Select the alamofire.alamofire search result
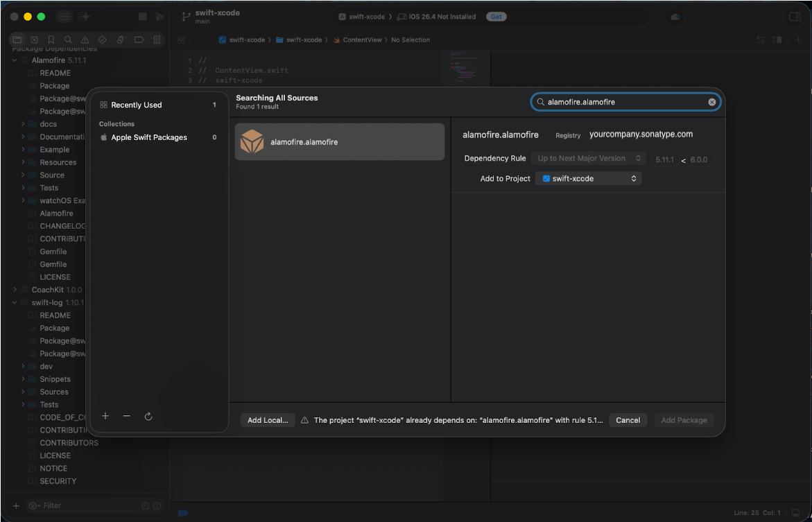812x522 pixels. [x=339, y=142]
